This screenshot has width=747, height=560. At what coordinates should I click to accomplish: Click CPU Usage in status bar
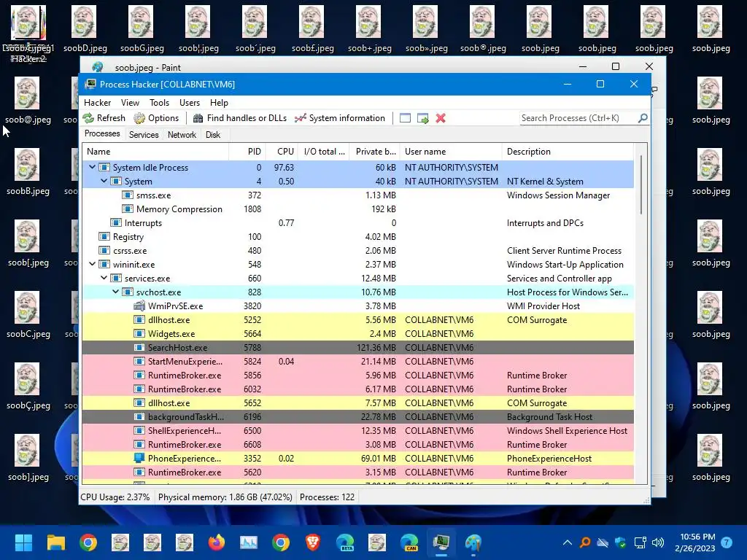click(115, 497)
